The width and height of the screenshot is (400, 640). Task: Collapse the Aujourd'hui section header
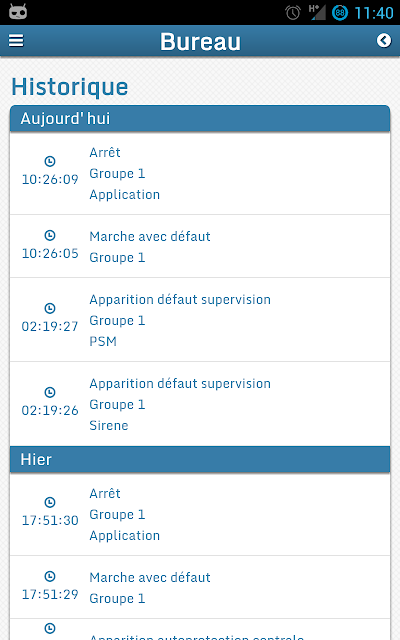[x=200, y=118]
